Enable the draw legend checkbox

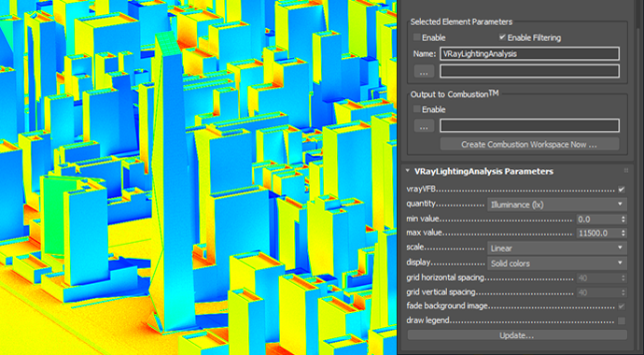click(622, 320)
